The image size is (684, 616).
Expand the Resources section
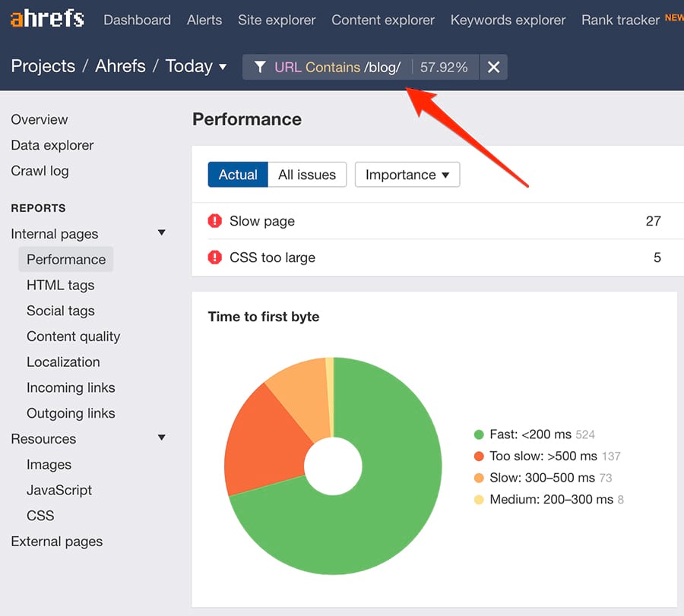[161, 438]
